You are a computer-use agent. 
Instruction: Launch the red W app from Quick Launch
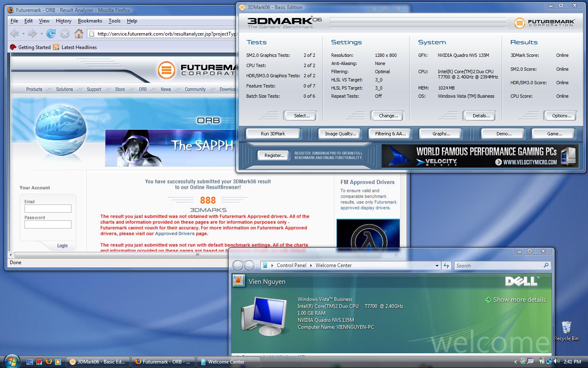39,362
